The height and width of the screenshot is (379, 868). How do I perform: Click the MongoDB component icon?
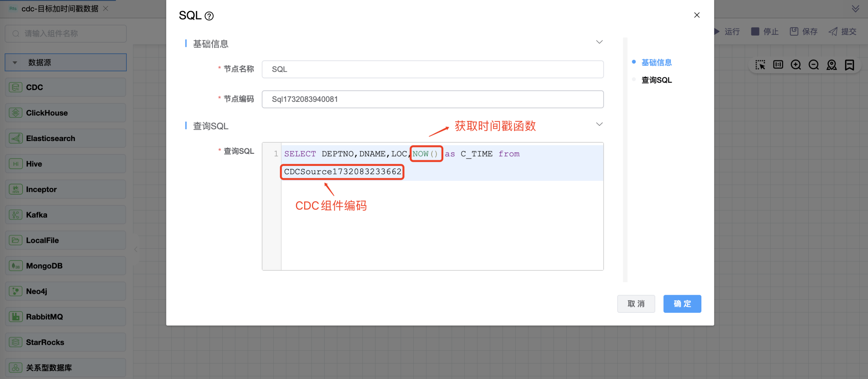coord(16,266)
